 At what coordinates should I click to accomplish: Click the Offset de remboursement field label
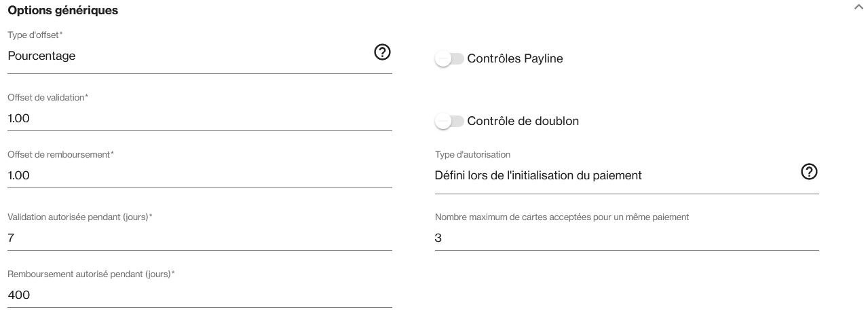tap(60, 155)
